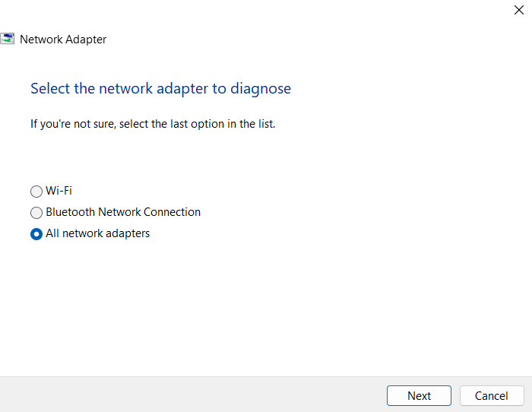Click the word "diagnose" in the blue heading
Image resolution: width=532 pixels, height=412 pixels.
tap(261, 90)
